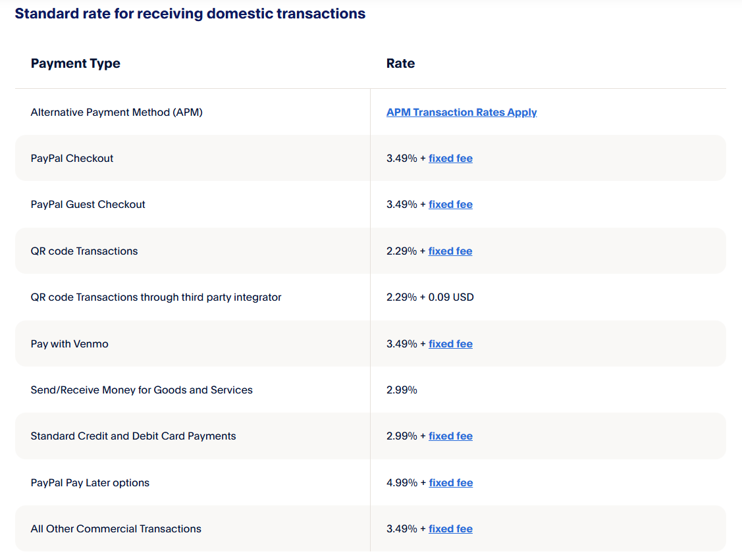This screenshot has height=560, width=742.
Task: Open fixed fee link in PayPal Checkout row
Action: 450,159
